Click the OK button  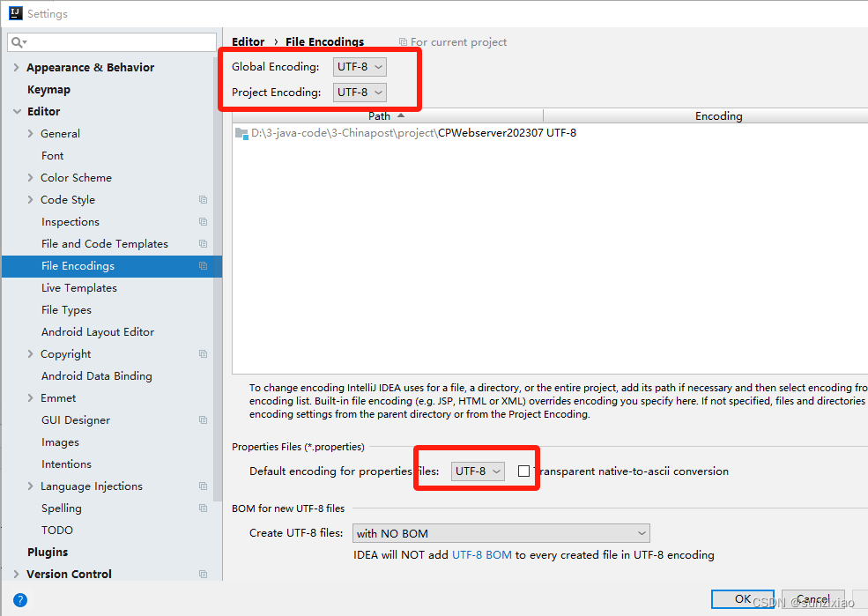click(743, 598)
